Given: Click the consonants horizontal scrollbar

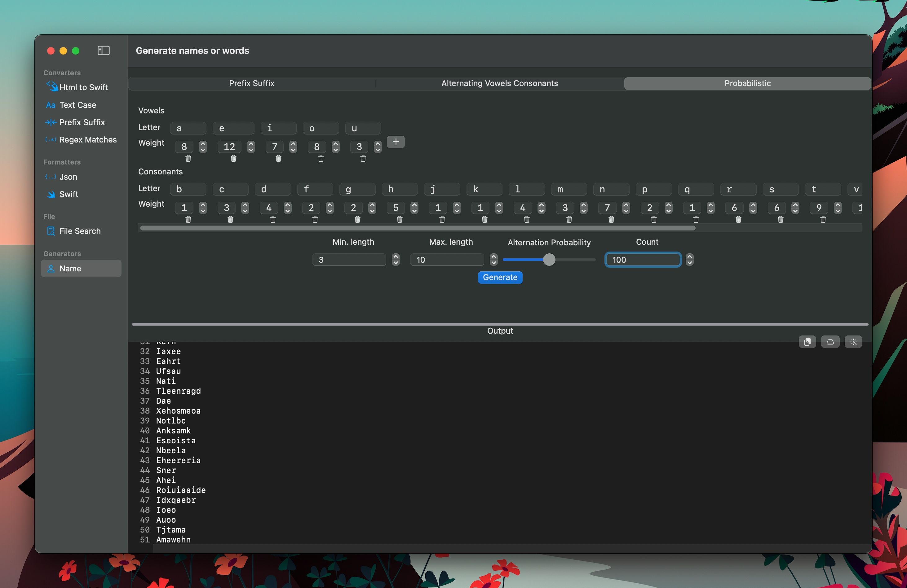Looking at the screenshot, I should click(x=418, y=228).
